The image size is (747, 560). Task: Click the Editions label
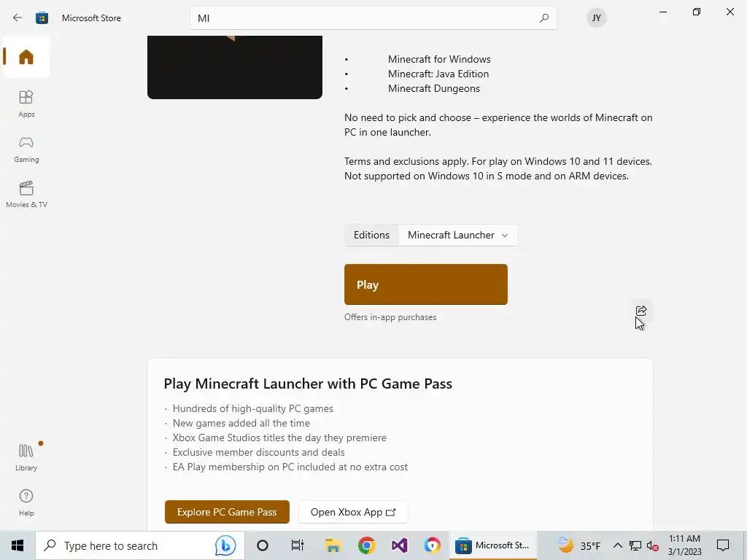coord(371,236)
